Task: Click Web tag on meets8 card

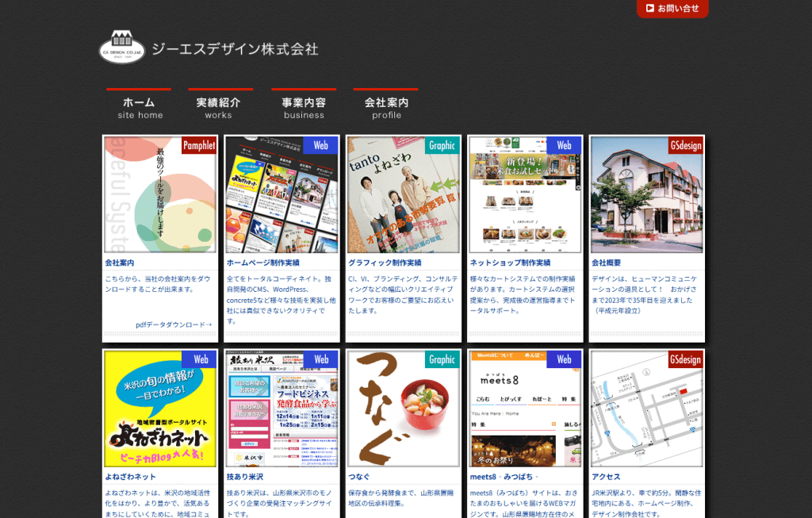Action: coord(564,359)
